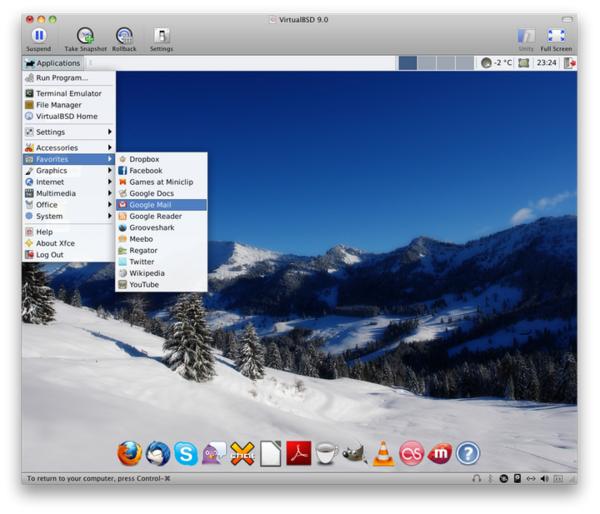This screenshot has width=600, height=514.
Task: Click the Applications menu button
Action: pos(53,63)
